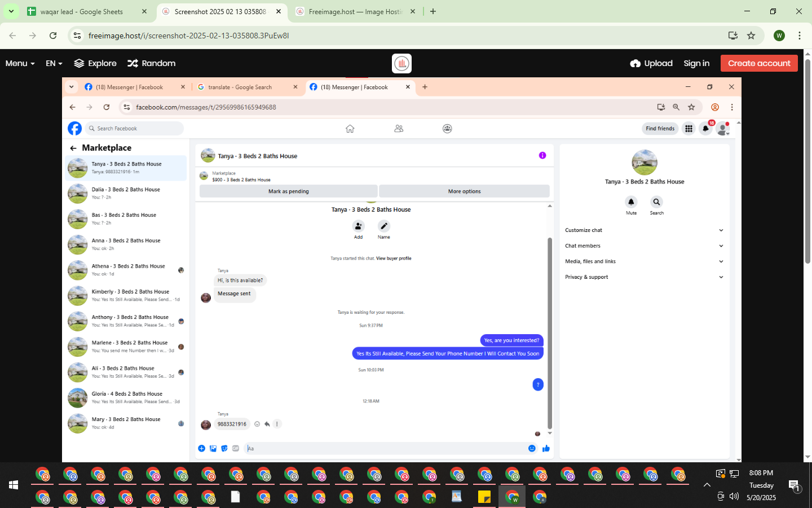Click Sign in link
The height and width of the screenshot is (508, 812).
(x=696, y=63)
